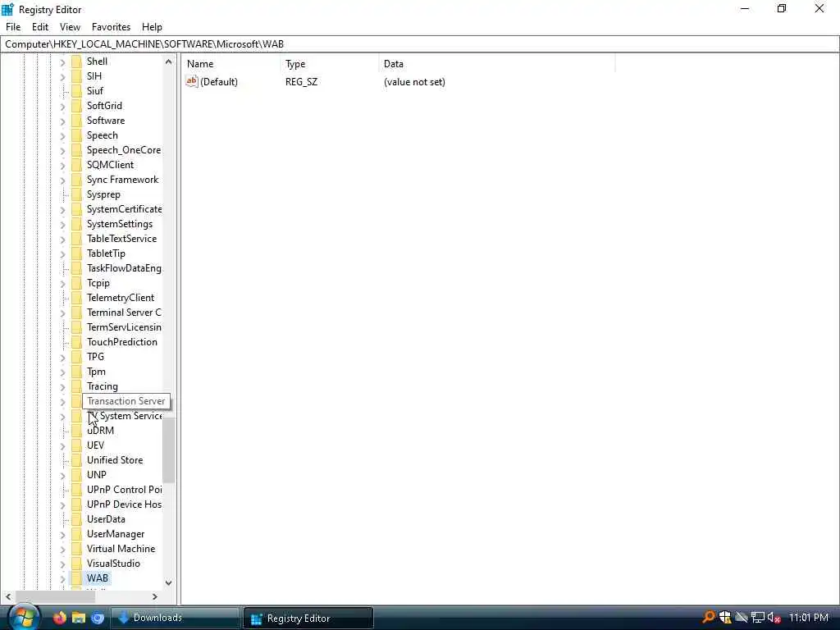Open File Explorer from the taskbar
This screenshot has width=840, height=630.
79,618
